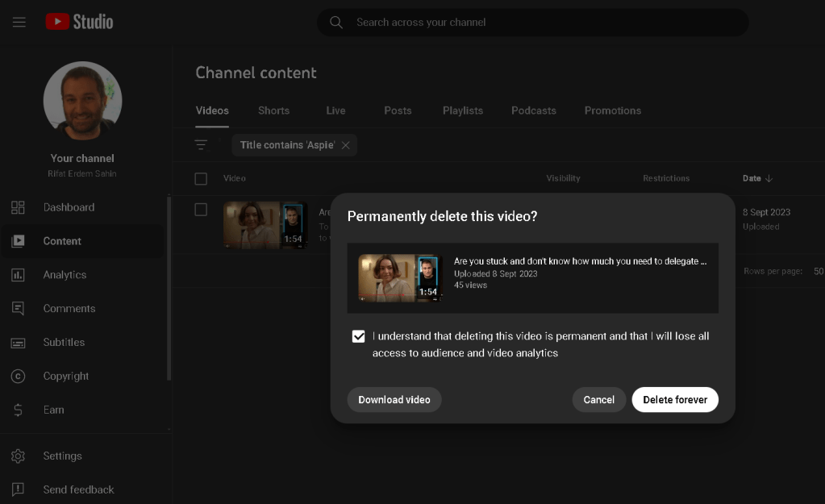This screenshot has width=825, height=504.
Task: Open the hamburger menu icon
Action: [19, 22]
